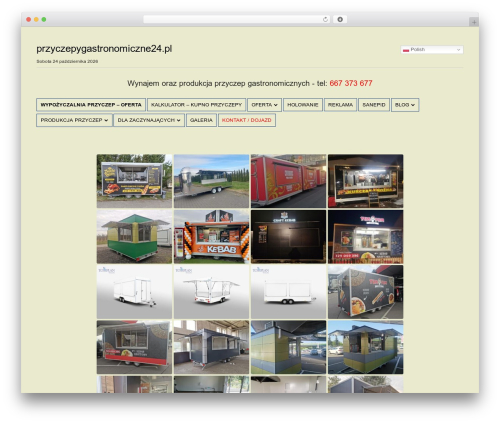
Task: Open the dark blue trailer in hall photo
Action: click(x=211, y=347)
